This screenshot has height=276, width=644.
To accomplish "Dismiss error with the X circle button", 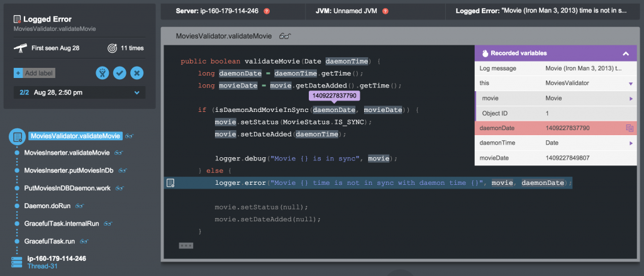I will point(136,73).
